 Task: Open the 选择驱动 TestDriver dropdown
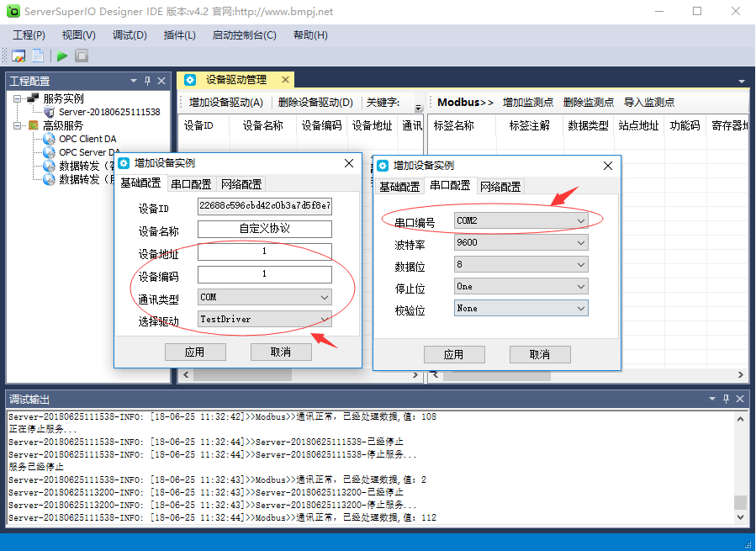point(265,319)
